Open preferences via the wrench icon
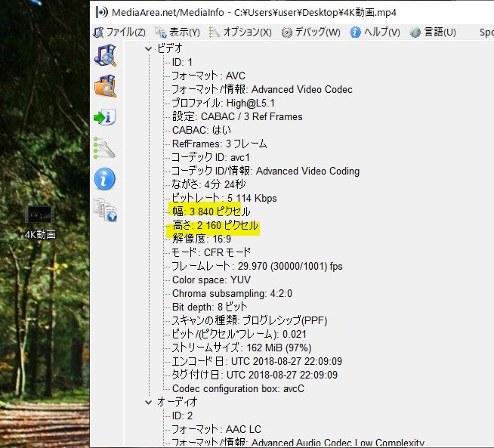The width and height of the screenshot is (494, 448). click(x=104, y=148)
